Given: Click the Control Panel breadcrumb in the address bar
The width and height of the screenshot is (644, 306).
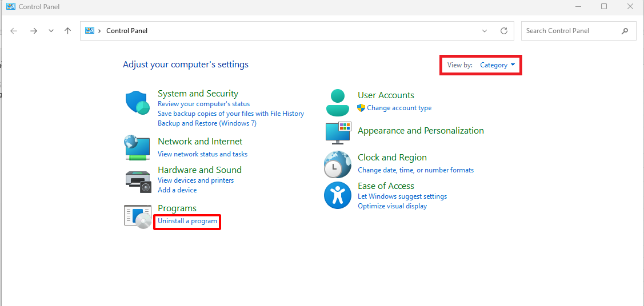Looking at the screenshot, I should (127, 31).
